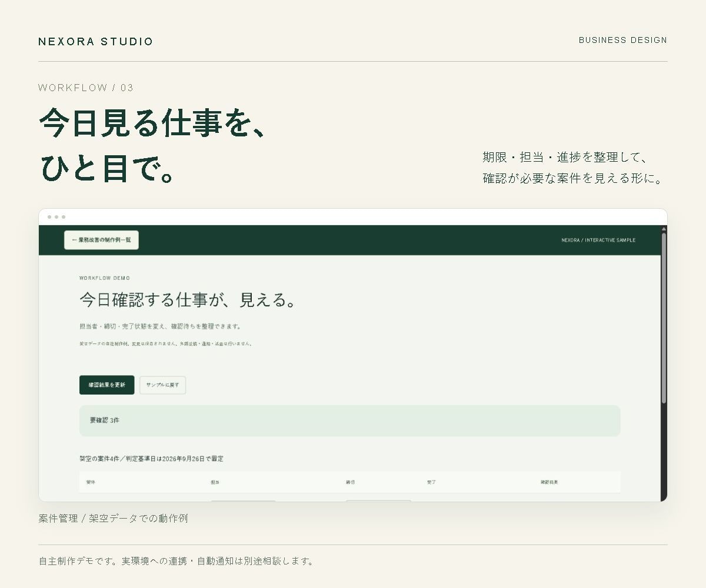Viewport: 706px width, 588px height.
Task: Click the WORKFLOW DEMO label
Action: (x=105, y=278)
